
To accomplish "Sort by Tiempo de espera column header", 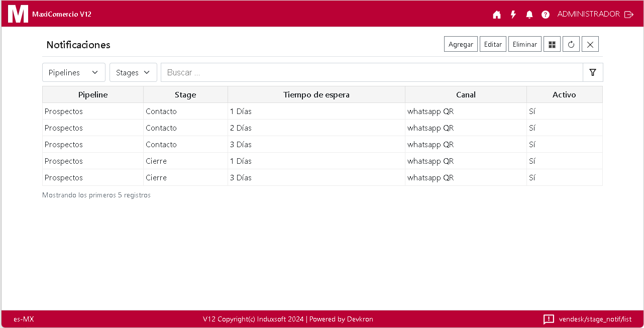I will pos(316,94).
